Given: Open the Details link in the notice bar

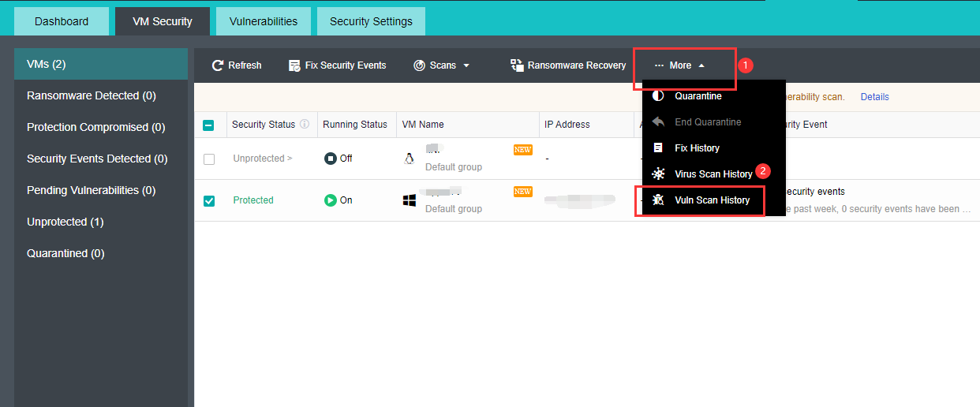Looking at the screenshot, I should 874,97.
